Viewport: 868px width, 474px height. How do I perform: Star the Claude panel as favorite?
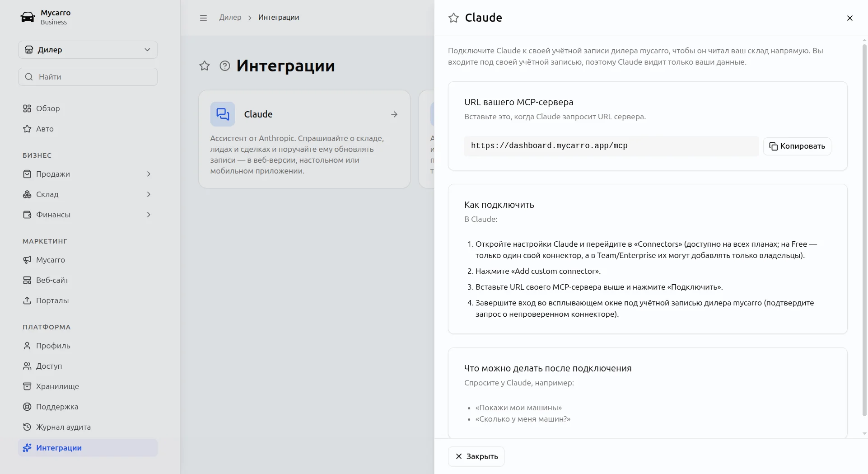pyautogui.click(x=453, y=18)
